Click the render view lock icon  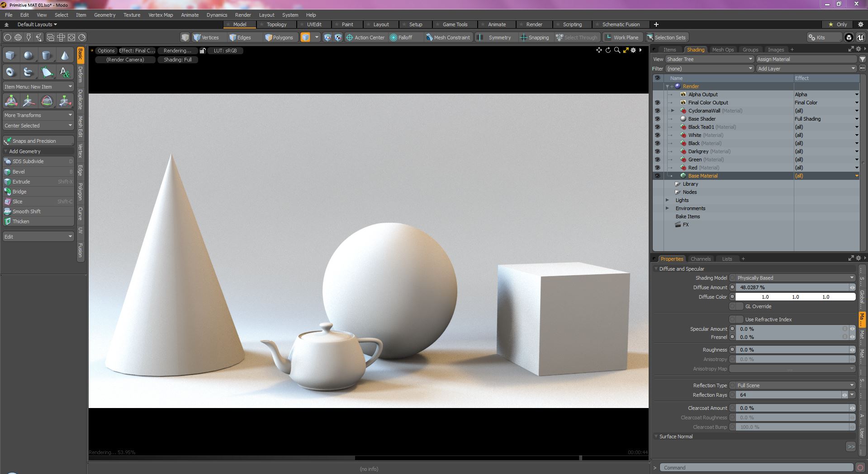[203, 51]
